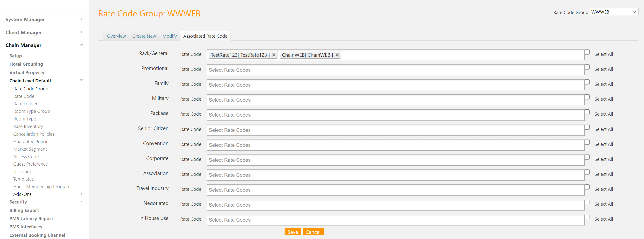Open the Rate Code Group WWWEB dropdown
Viewport: 644px width, 239px height.
coord(614,12)
